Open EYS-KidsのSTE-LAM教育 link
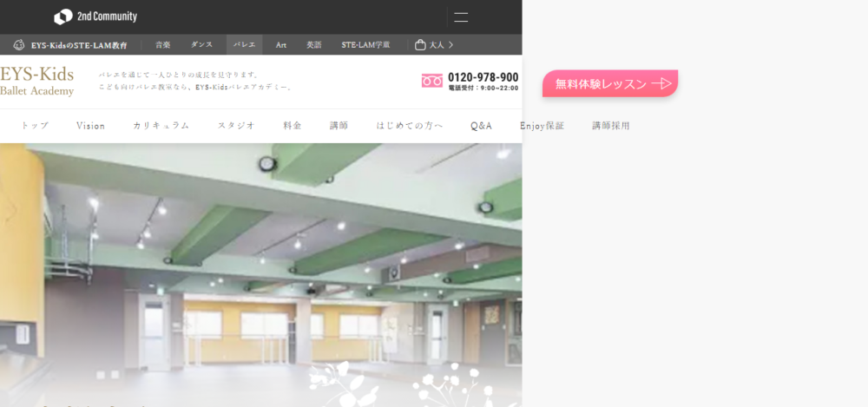This screenshot has height=407, width=868. tap(79, 45)
